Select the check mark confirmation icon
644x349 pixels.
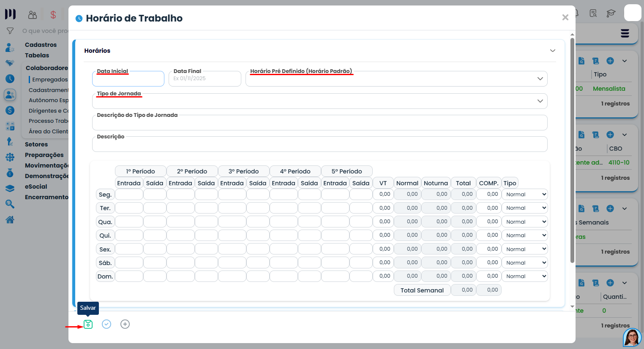pos(106,324)
